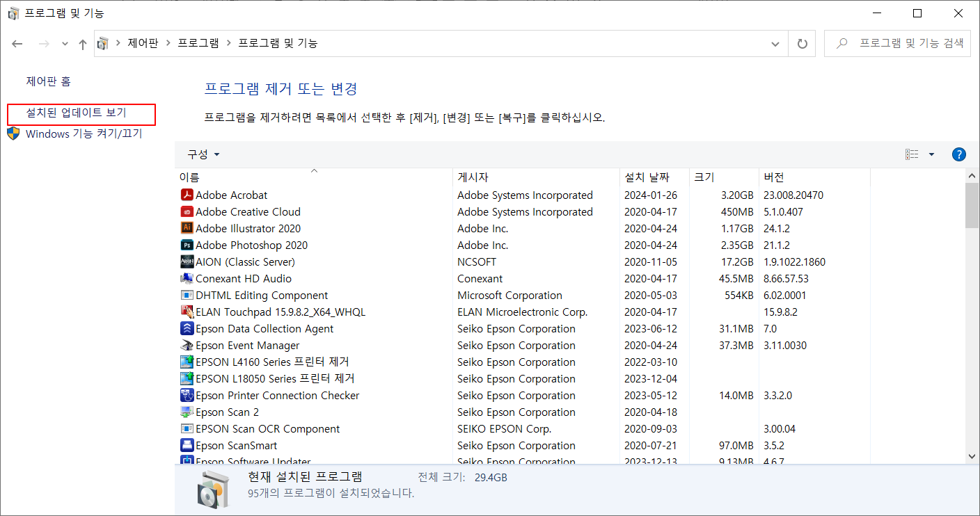Expand chevron after 제어판 breadcrumb

[x=168, y=43]
